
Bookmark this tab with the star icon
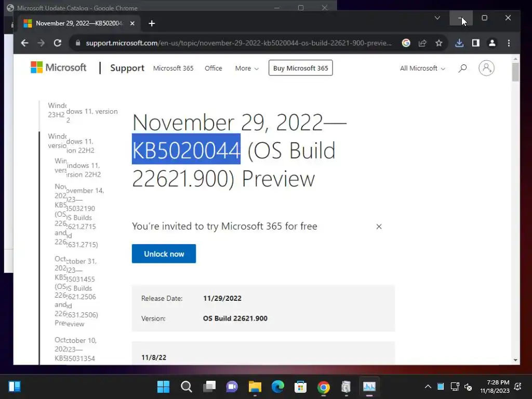(439, 43)
